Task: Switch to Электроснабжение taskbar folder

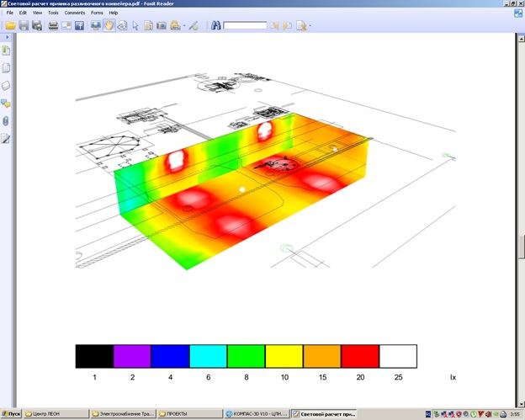Action: pyautogui.click(x=124, y=414)
